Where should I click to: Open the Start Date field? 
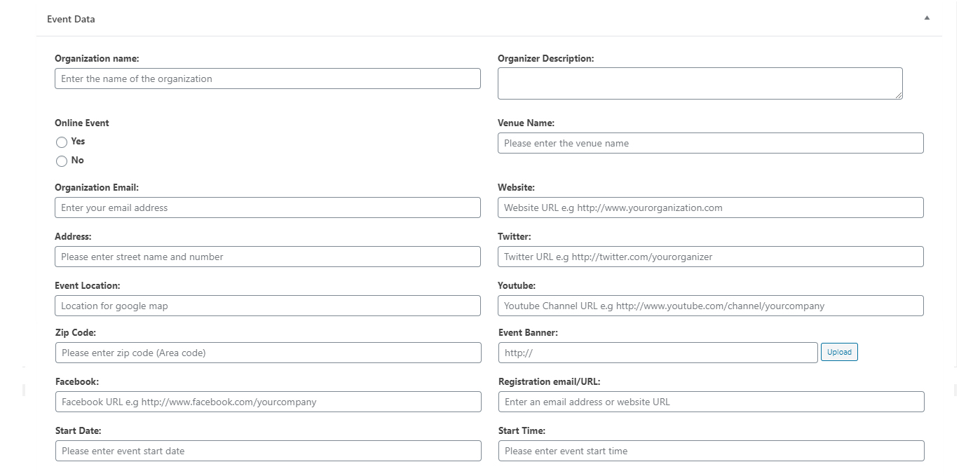pyautogui.click(x=268, y=451)
